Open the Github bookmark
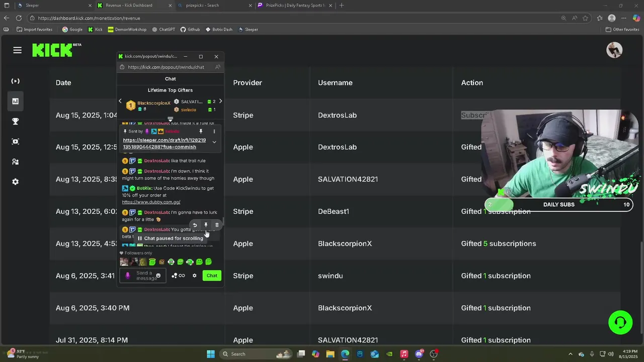The height and width of the screenshot is (362, 644). (x=190, y=29)
